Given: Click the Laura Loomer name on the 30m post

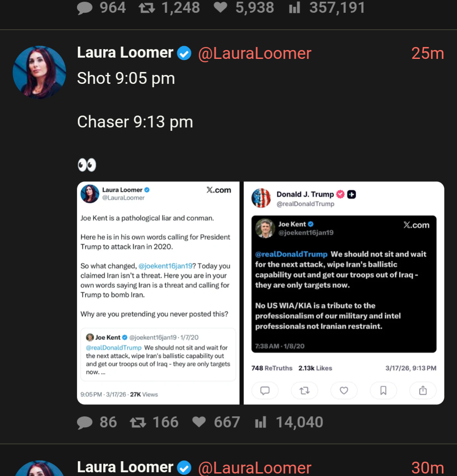Looking at the screenshot, I should pyautogui.click(x=125, y=467).
